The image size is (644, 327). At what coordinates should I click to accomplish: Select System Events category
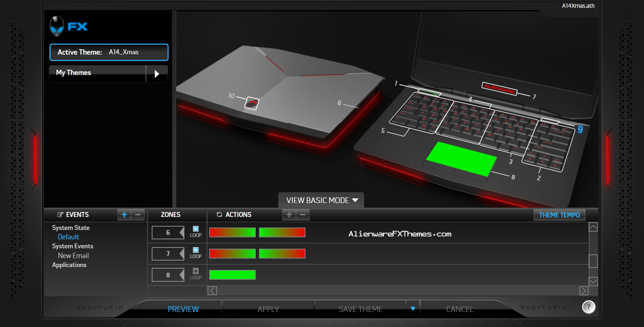(73, 246)
